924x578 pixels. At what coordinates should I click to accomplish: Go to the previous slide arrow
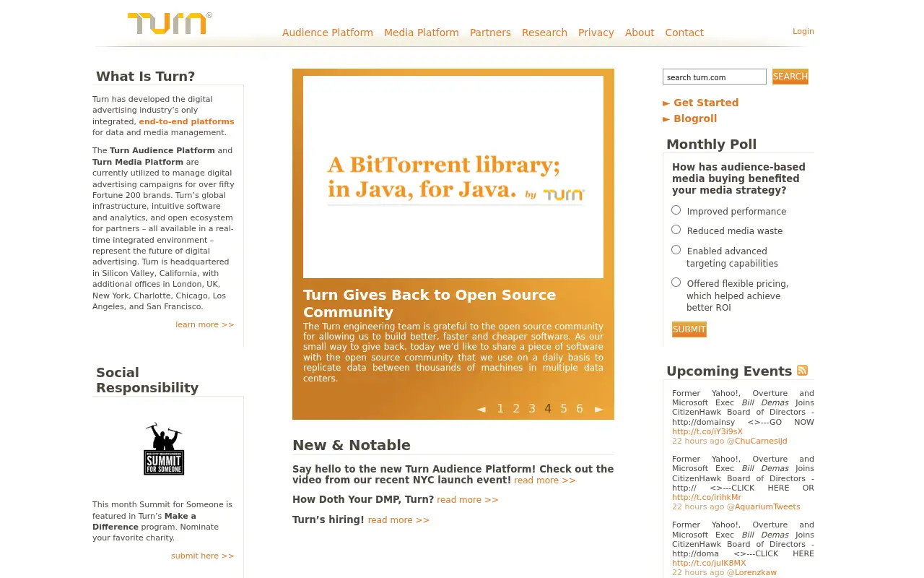coord(481,409)
